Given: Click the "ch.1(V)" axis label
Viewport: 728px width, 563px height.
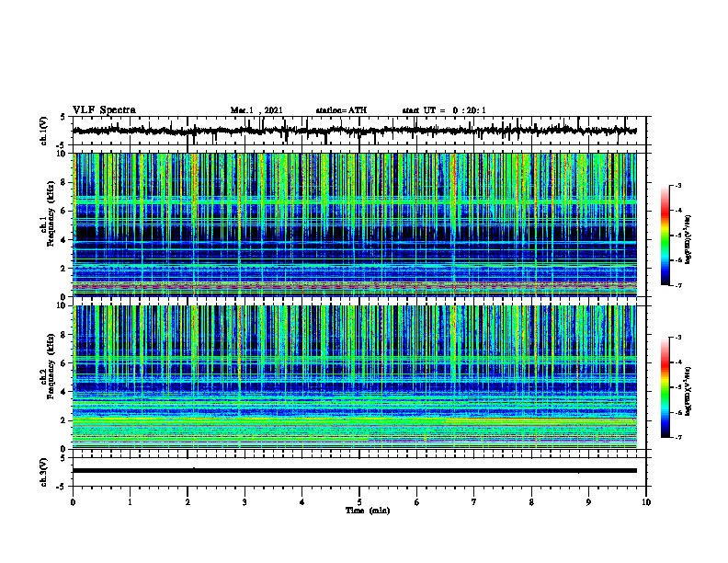Looking at the screenshot, I should [44, 131].
